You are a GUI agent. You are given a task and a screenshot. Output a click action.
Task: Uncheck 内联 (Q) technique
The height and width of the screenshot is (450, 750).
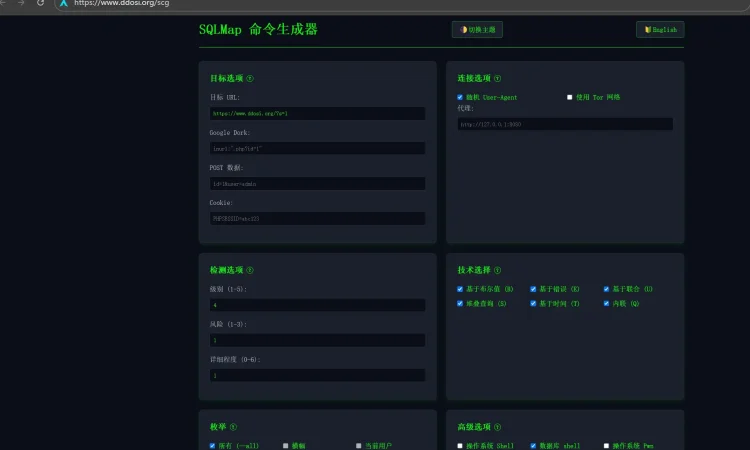pyautogui.click(x=607, y=303)
